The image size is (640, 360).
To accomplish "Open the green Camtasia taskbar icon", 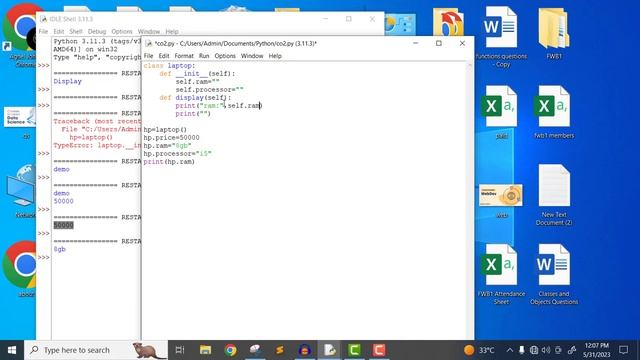I will click(354, 350).
